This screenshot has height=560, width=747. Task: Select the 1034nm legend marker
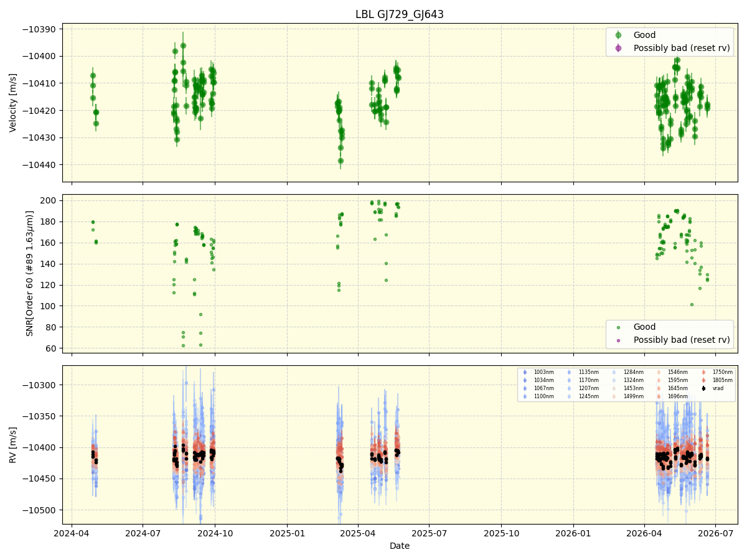coord(525,380)
